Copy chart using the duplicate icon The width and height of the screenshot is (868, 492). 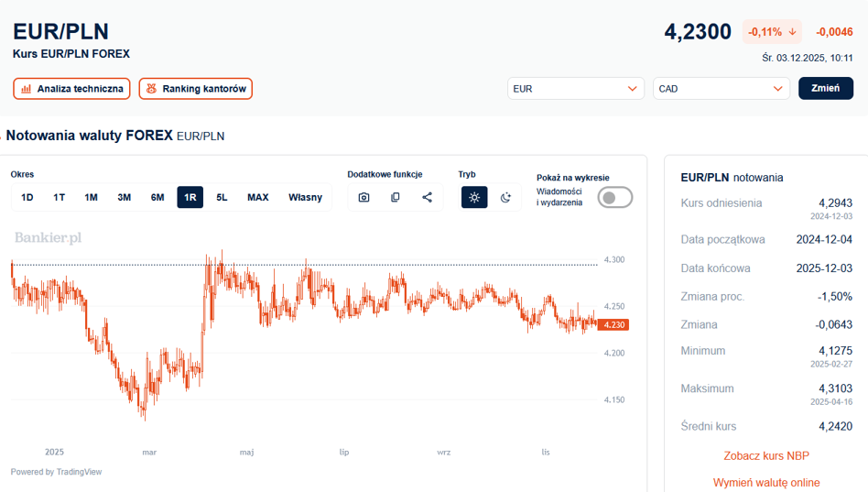coord(396,197)
